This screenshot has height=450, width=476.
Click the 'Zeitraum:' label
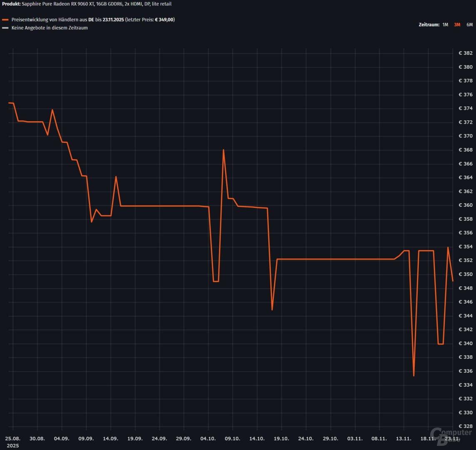pos(429,25)
